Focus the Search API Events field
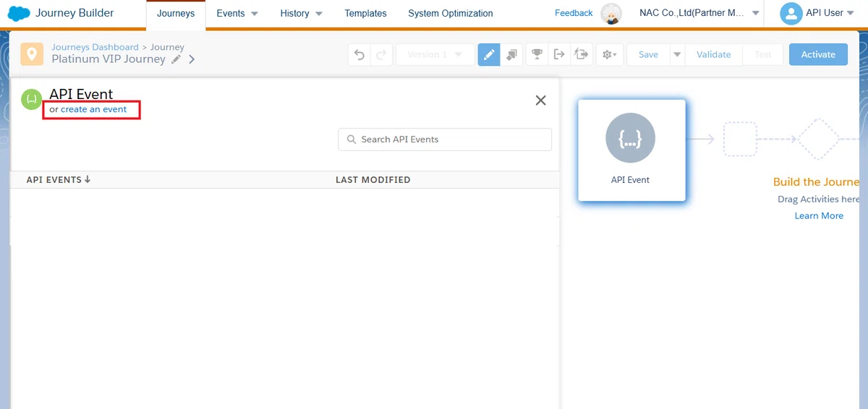Image resolution: width=868 pixels, height=409 pixels. click(445, 139)
